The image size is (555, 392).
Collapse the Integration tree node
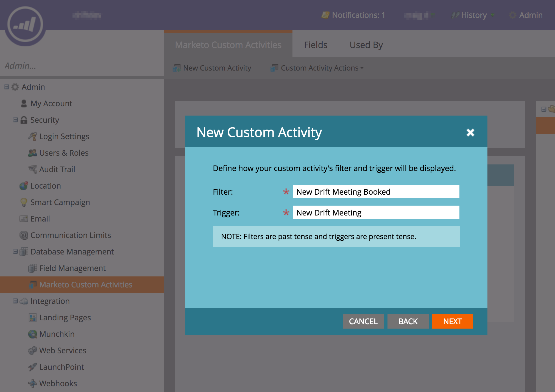(x=15, y=301)
